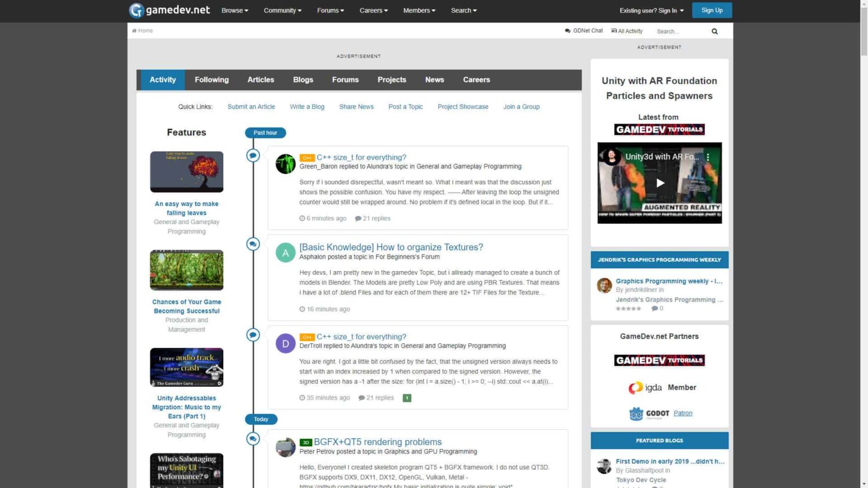This screenshot has width=868, height=488.
Task: Focus the Search input field
Action: click(x=681, y=32)
